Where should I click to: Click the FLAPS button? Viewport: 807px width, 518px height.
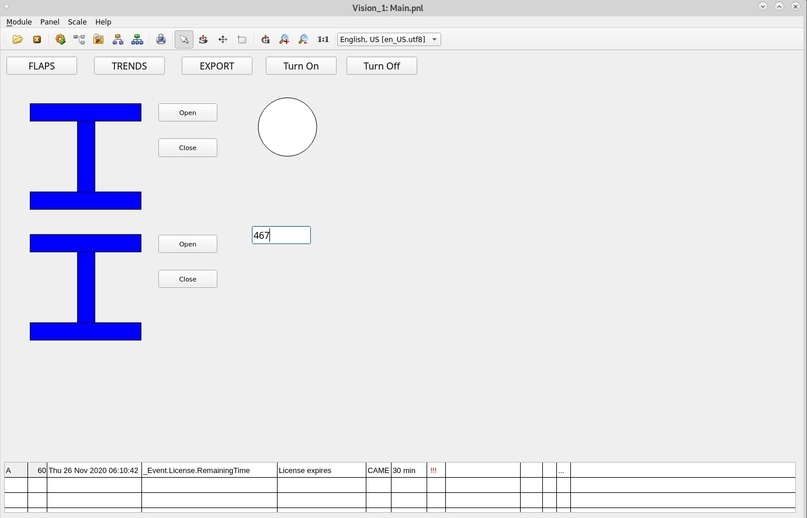pyautogui.click(x=42, y=66)
